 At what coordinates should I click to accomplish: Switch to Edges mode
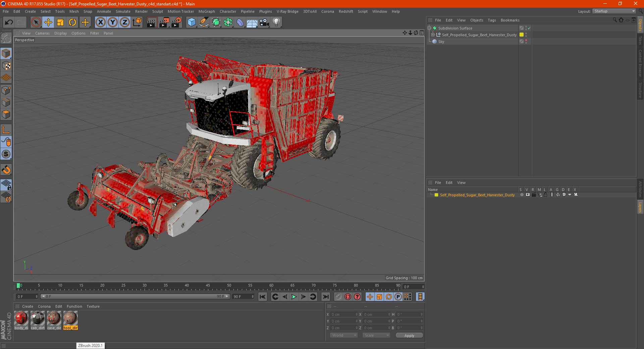[x=6, y=102]
